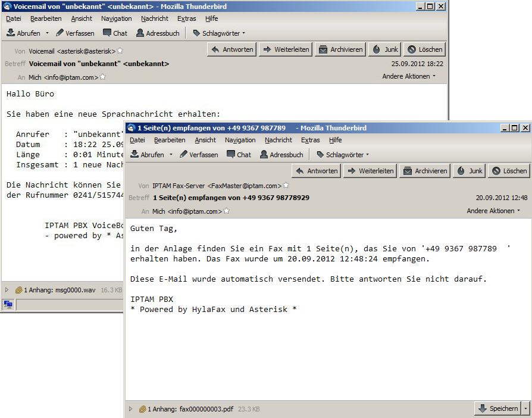The height and width of the screenshot is (418, 532).
Task: Open Verfassen in the voicemail window toolbar
Action: pyautogui.click(x=75, y=33)
